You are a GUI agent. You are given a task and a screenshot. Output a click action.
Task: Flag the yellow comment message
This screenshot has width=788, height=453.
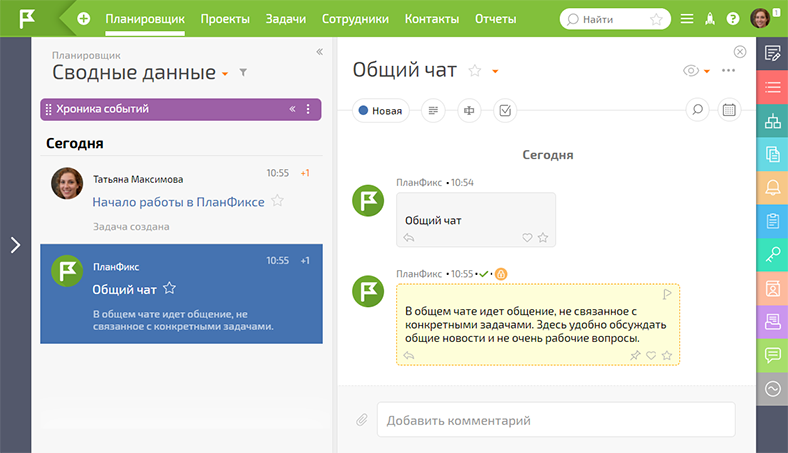667,294
